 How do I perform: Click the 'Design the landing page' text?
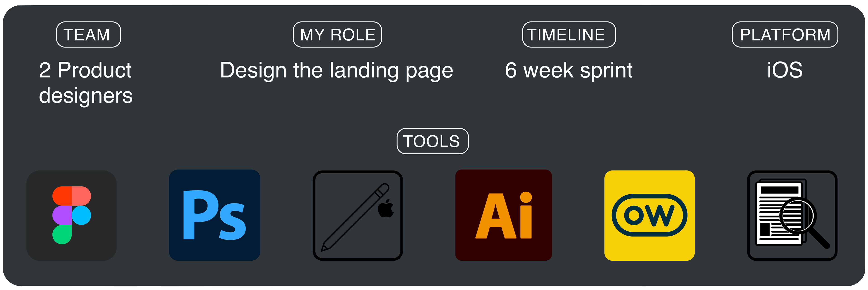tap(336, 70)
